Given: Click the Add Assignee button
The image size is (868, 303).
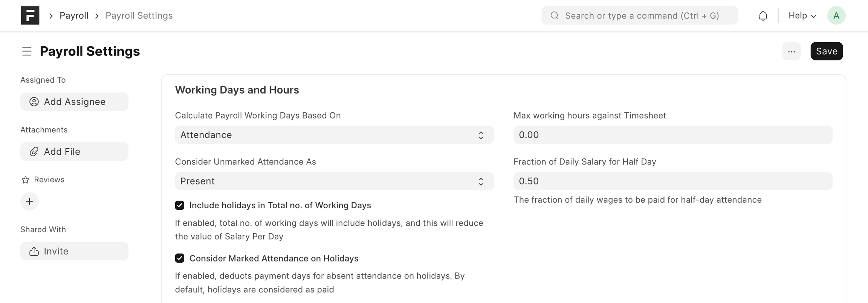Looking at the screenshot, I should click(x=74, y=102).
